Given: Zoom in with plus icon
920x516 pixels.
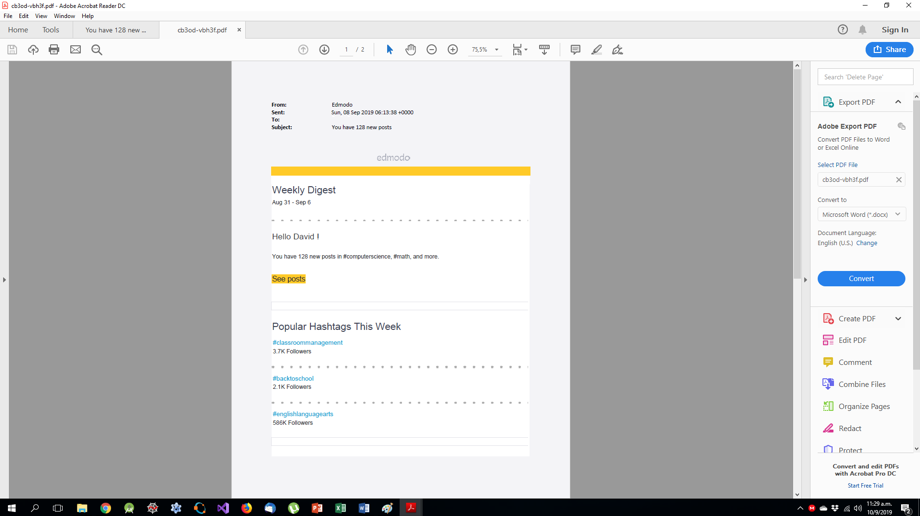Looking at the screenshot, I should click(452, 50).
